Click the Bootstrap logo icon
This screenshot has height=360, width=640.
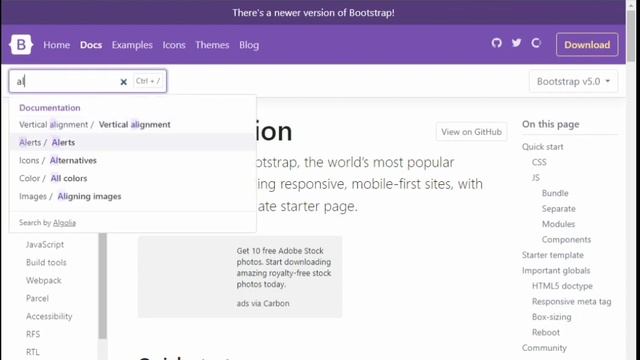coord(21,44)
